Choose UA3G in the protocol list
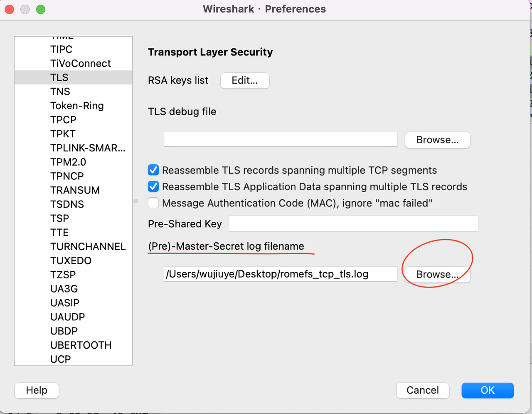 pyautogui.click(x=74, y=289)
